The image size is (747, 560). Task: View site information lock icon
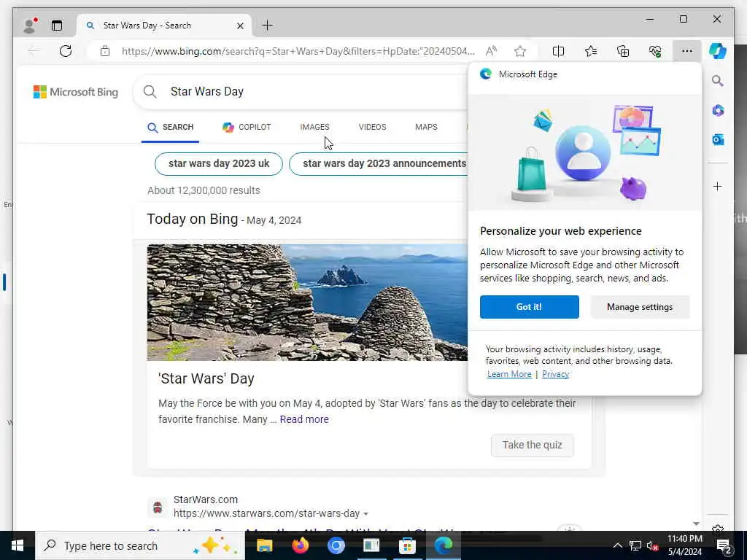point(105,51)
